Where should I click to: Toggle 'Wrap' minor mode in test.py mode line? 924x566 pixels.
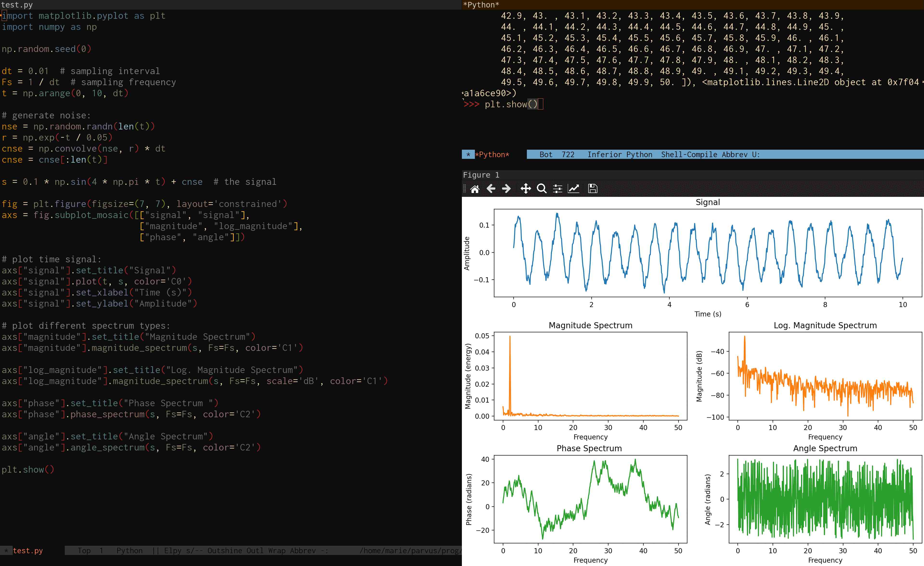point(277,551)
